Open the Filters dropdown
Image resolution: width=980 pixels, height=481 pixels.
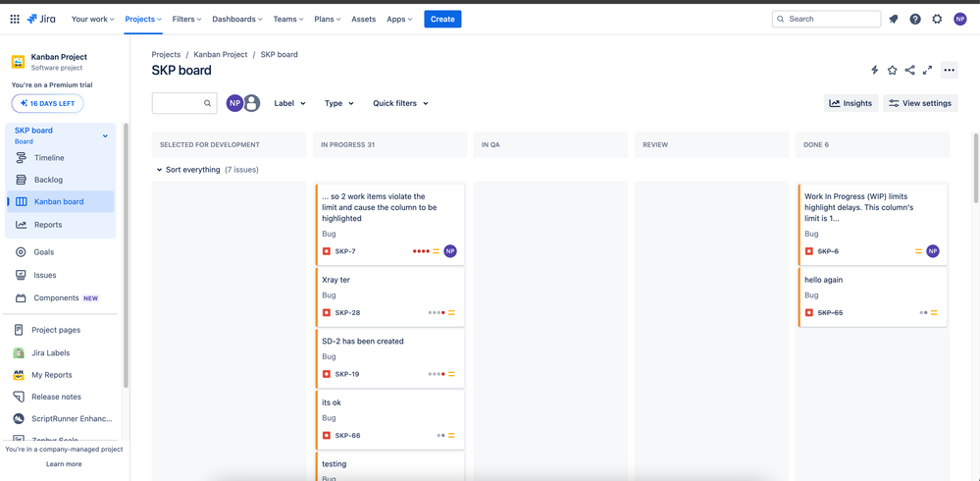point(186,19)
